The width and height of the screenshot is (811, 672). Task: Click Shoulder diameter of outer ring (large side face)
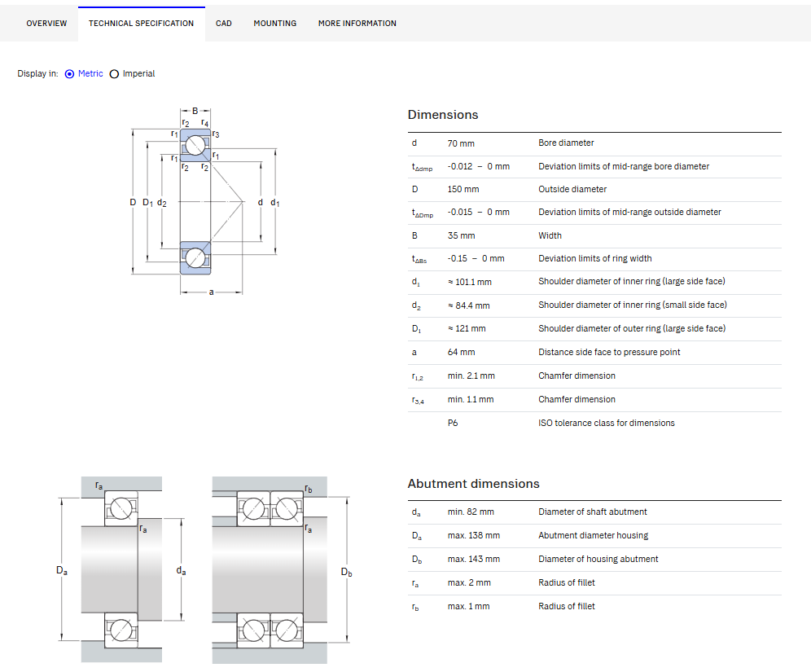pos(632,328)
